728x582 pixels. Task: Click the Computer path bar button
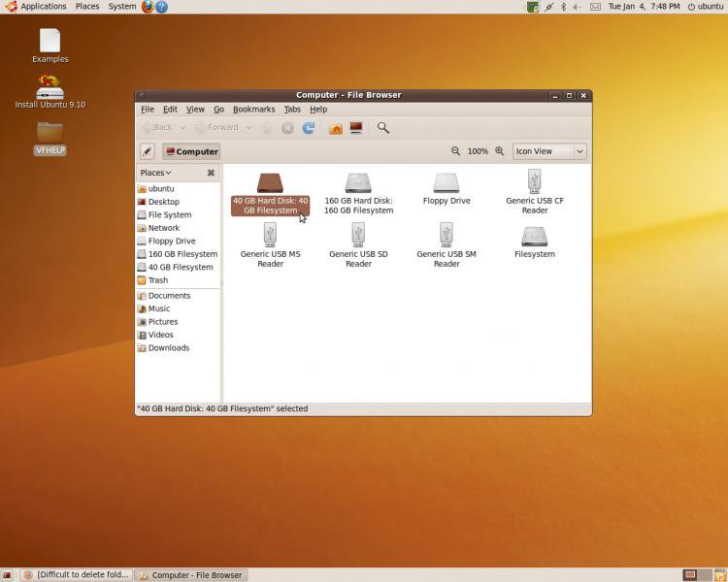point(191,151)
